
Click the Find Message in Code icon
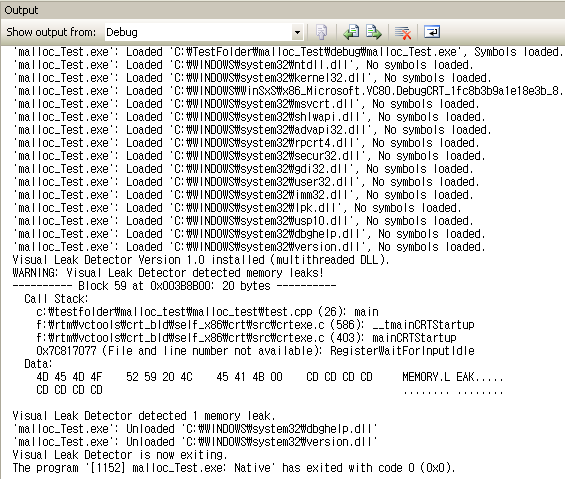point(321,32)
